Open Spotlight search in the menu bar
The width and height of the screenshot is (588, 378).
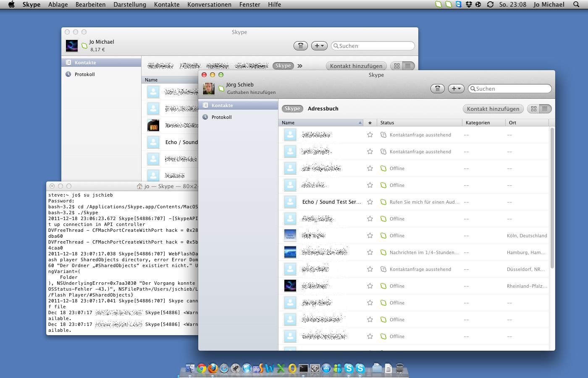coord(576,5)
